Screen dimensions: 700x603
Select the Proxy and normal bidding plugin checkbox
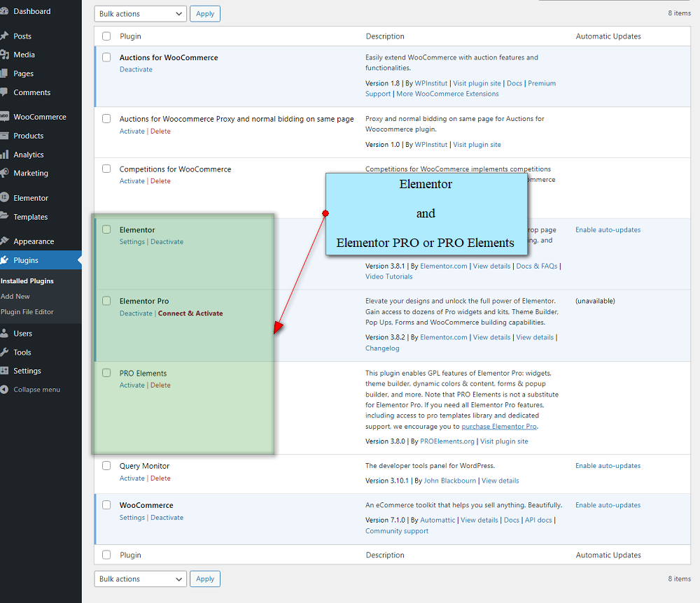pyautogui.click(x=106, y=119)
